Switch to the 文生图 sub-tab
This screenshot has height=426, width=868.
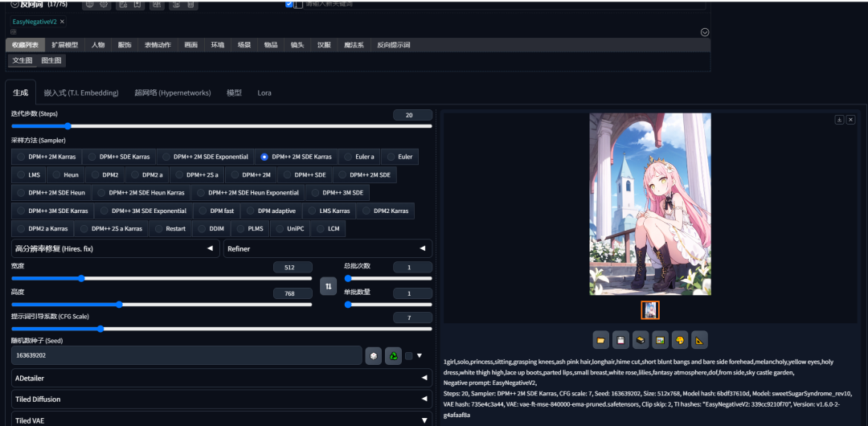tap(23, 60)
